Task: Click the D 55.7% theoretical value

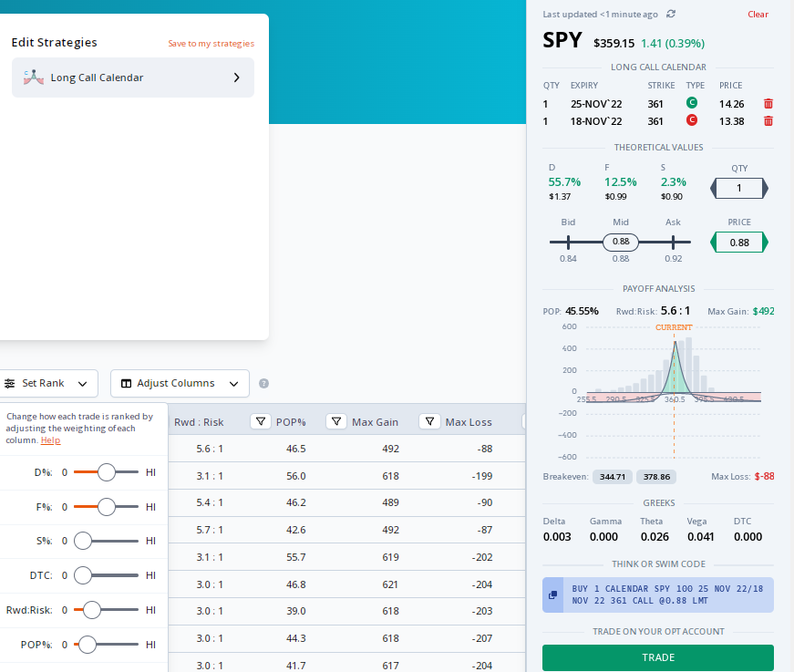Action: [564, 181]
